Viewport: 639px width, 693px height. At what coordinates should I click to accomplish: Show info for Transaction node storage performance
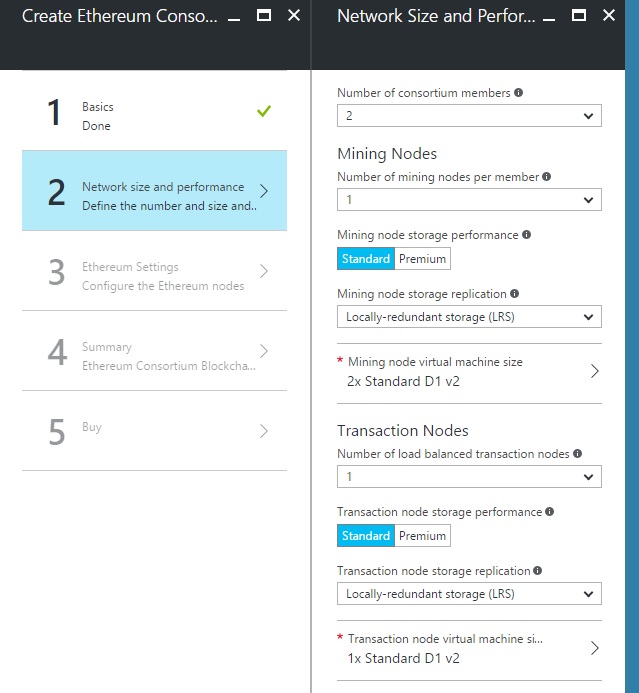pyautogui.click(x=550, y=511)
